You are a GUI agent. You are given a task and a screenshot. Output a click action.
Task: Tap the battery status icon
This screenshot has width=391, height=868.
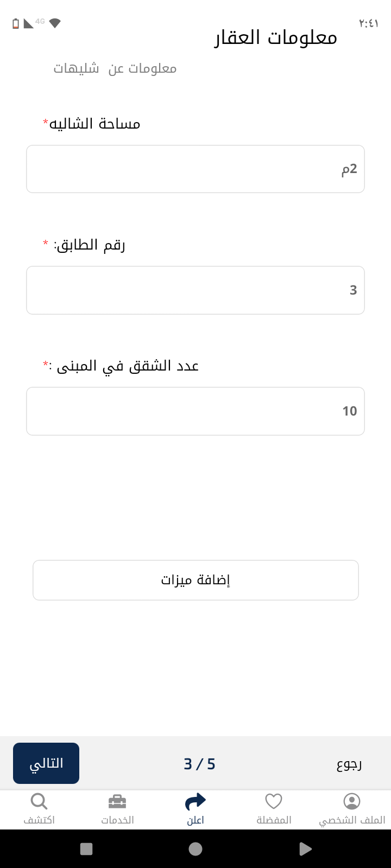coord(16,23)
